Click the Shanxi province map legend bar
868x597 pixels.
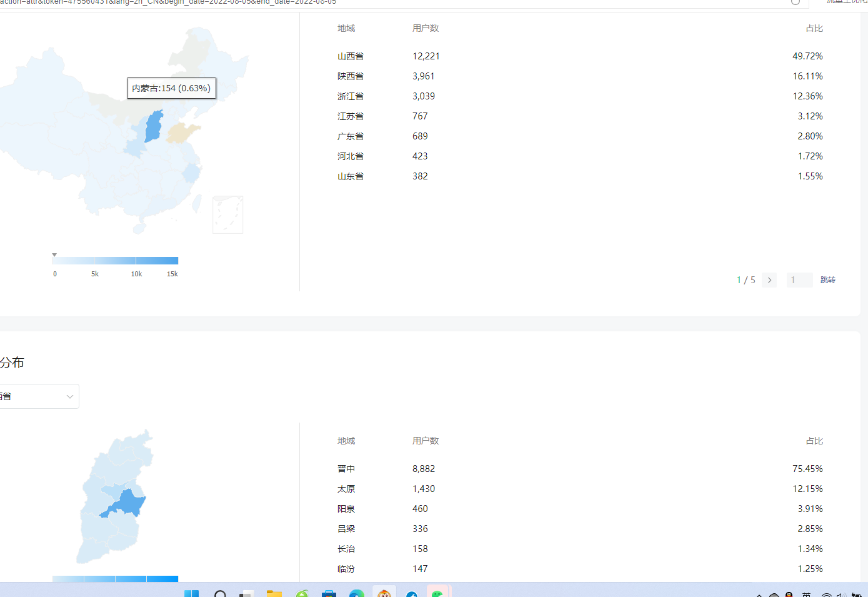pyautogui.click(x=116, y=579)
